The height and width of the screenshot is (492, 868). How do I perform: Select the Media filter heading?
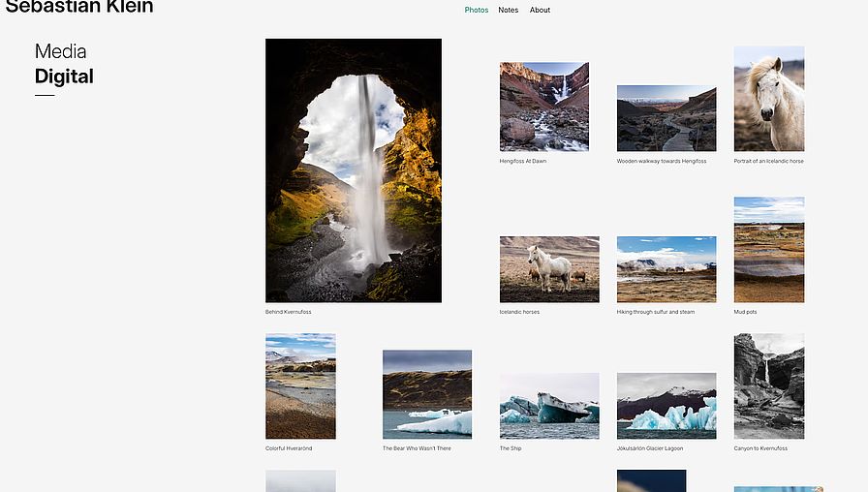point(60,51)
